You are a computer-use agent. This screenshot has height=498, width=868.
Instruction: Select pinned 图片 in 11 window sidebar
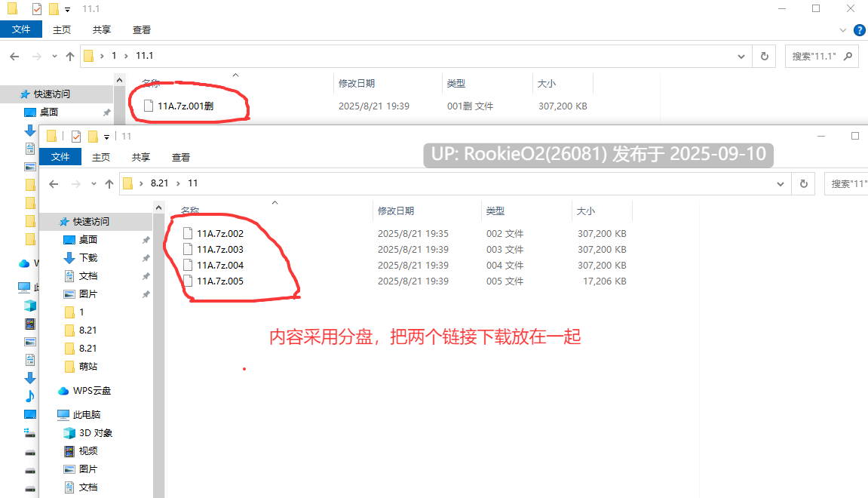(88, 294)
